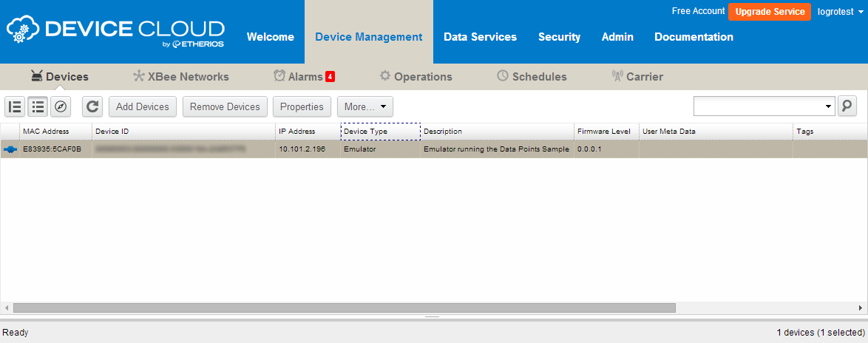Open the Admin tab
This screenshot has height=343, width=868.
click(x=618, y=37)
